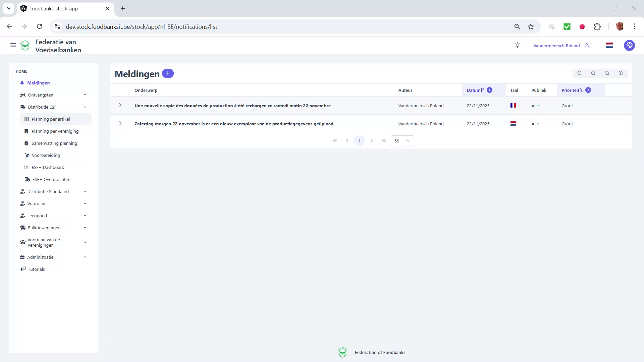This screenshot has height=362, width=644.
Task: Toggle light/dark mode with the sun icon
Action: (517, 45)
